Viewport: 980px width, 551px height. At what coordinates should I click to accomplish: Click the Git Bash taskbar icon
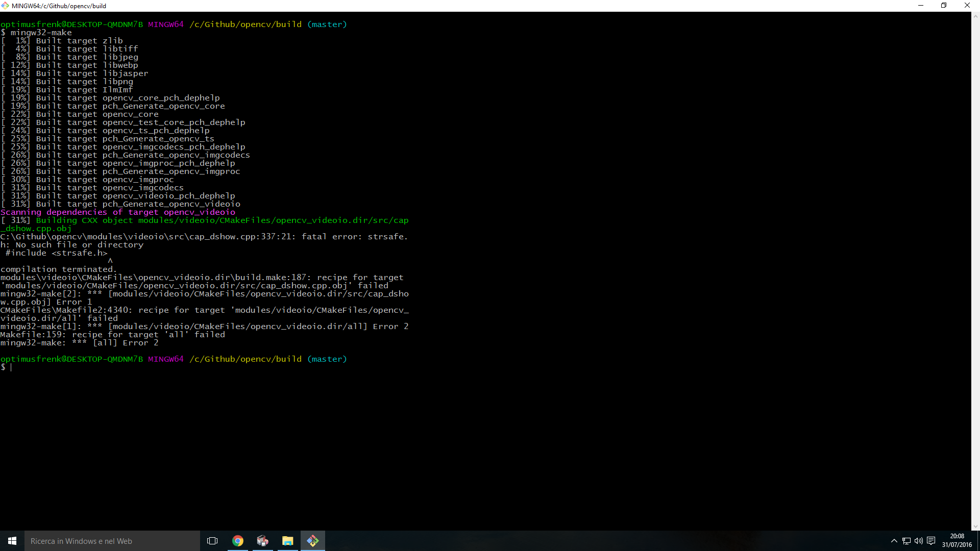[x=313, y=541]
